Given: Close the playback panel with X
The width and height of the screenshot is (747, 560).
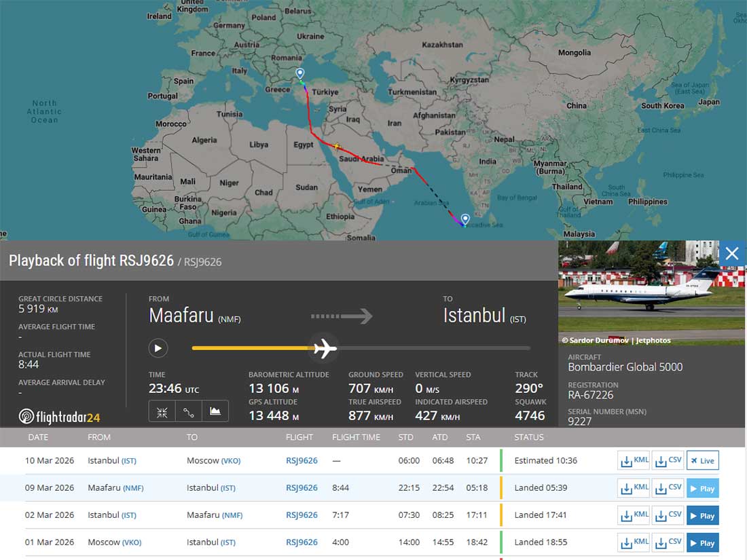Looking at the screenshot, I should point(732,253).
